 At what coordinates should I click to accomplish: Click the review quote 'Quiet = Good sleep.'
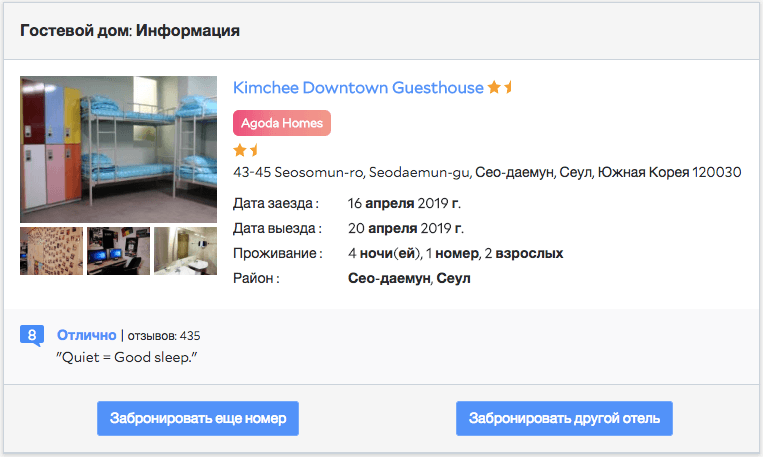pyautogui.click(x=127, y=358)
